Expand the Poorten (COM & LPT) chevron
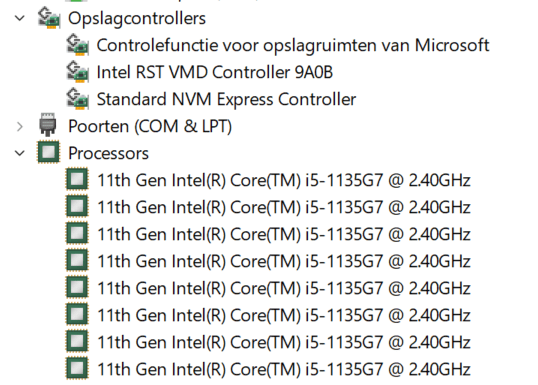Screen dimensions: 538x385 pyautogui.click(x=20, y=126)
